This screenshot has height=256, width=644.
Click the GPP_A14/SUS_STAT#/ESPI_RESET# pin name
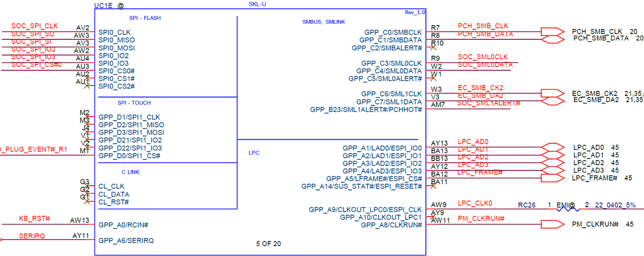pos(362,187)
